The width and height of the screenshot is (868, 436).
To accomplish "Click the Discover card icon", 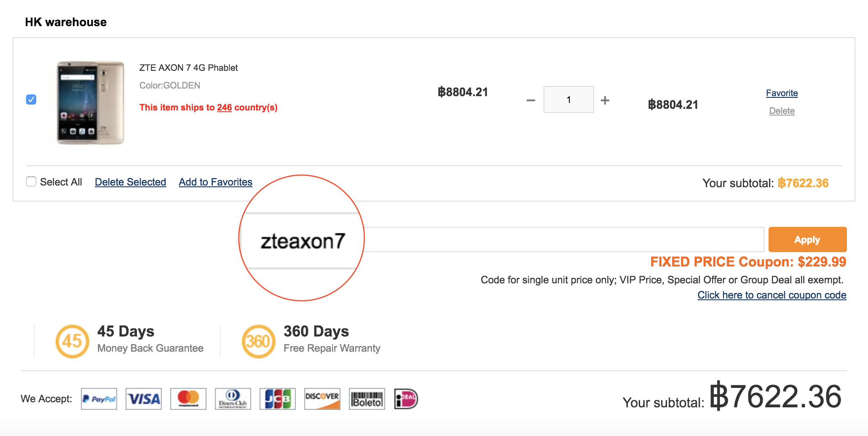I will (x=322, y=399).
